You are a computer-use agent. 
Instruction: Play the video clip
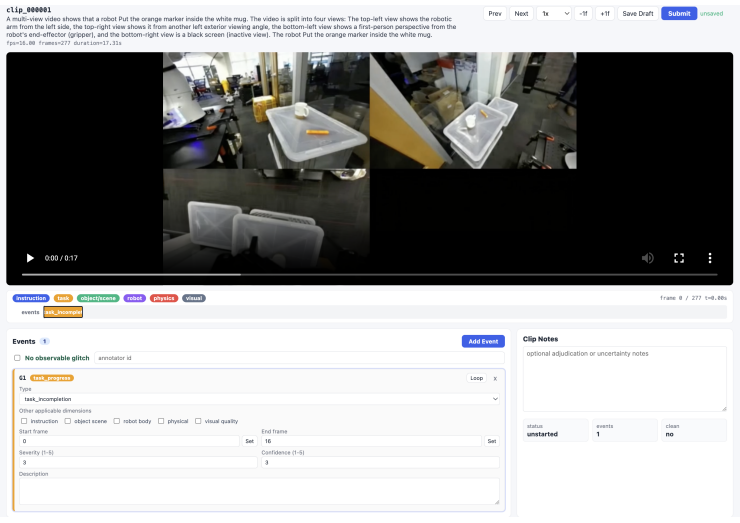tap(30, 258)
